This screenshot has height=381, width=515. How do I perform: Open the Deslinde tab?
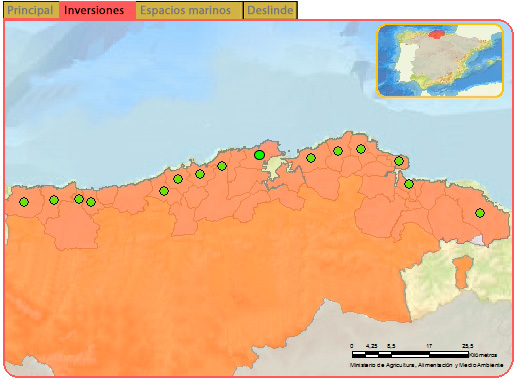(270, 10)
